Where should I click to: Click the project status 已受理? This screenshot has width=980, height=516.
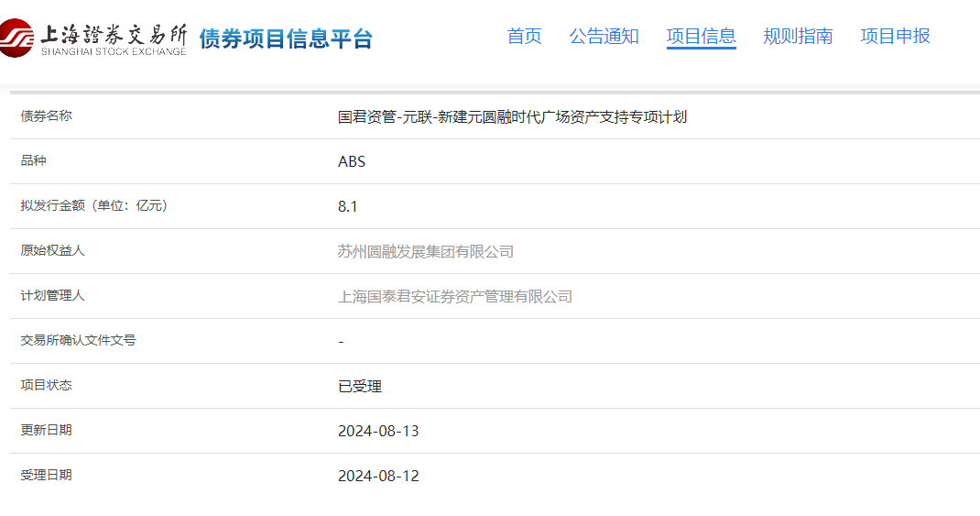tap(360, 387)
